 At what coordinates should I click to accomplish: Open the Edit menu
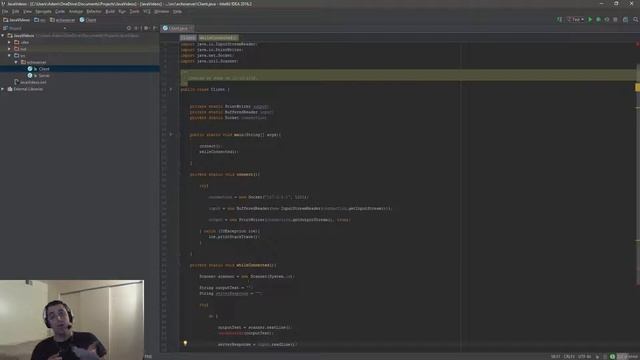[16, 11]
